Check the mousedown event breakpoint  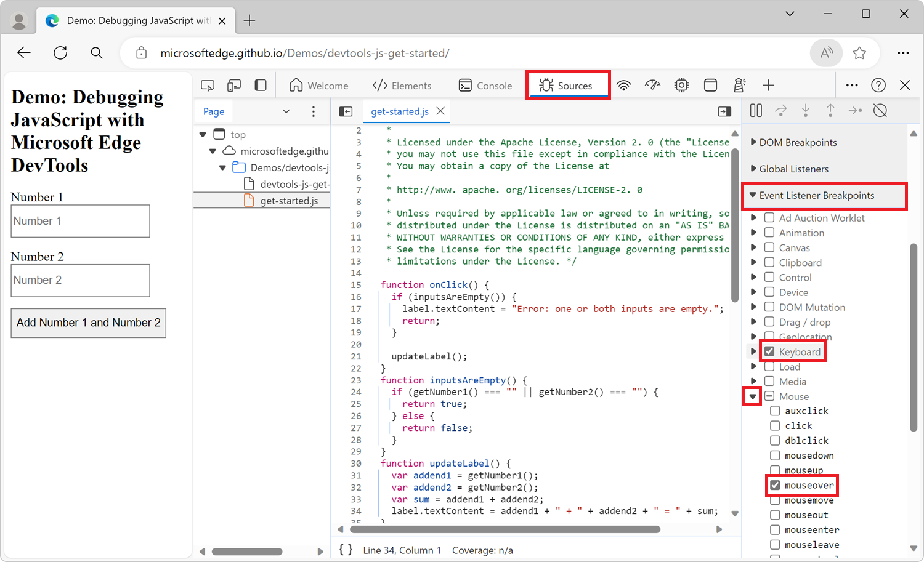coord(776,456)
